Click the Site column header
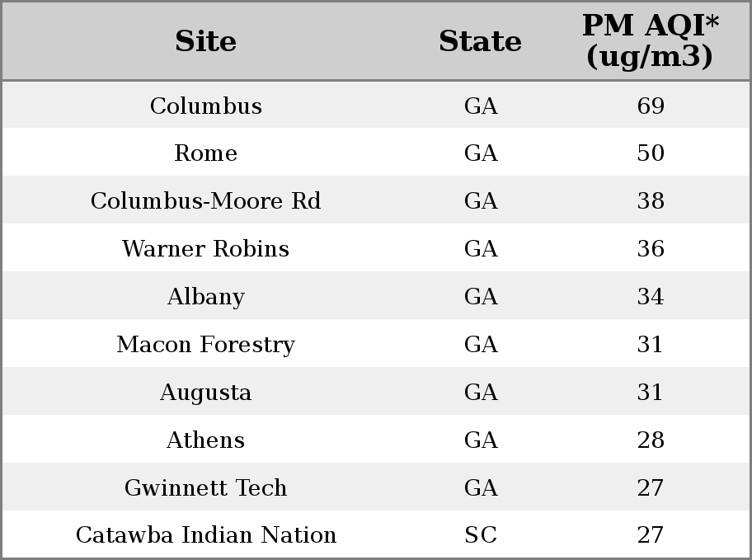 206,41
